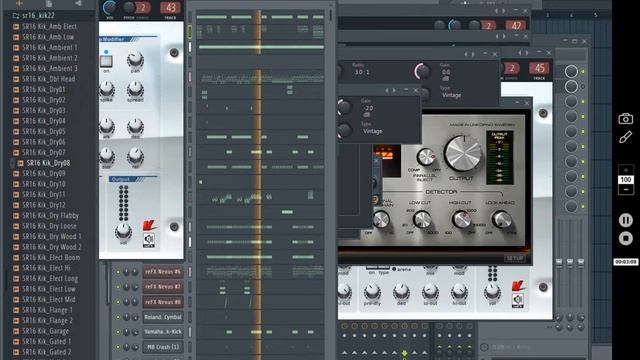Open the MB Crash (1) channel
Viewport: 640px width, 360px height.
pyautogui.click(x=162, y=347)
